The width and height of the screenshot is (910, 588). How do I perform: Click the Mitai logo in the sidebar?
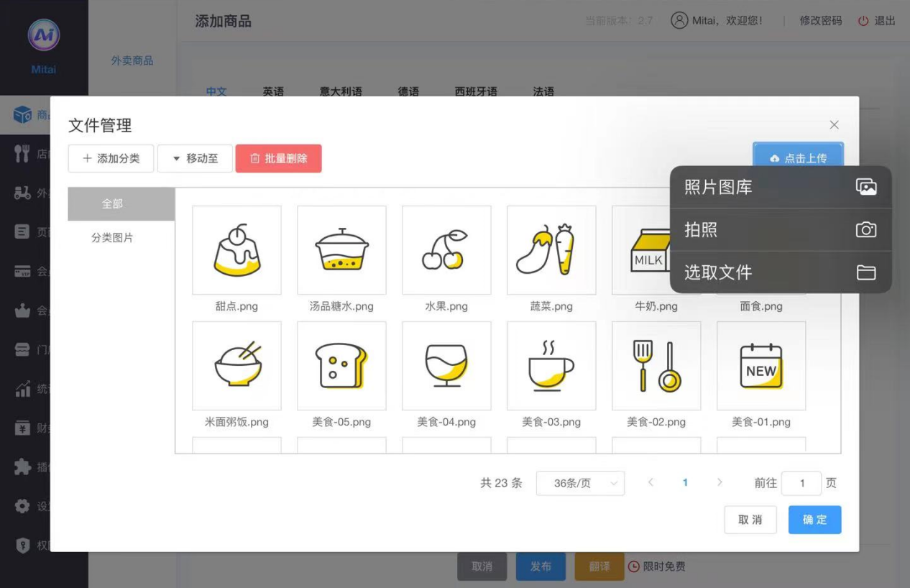pyautogui.click(x=44, y=36)
